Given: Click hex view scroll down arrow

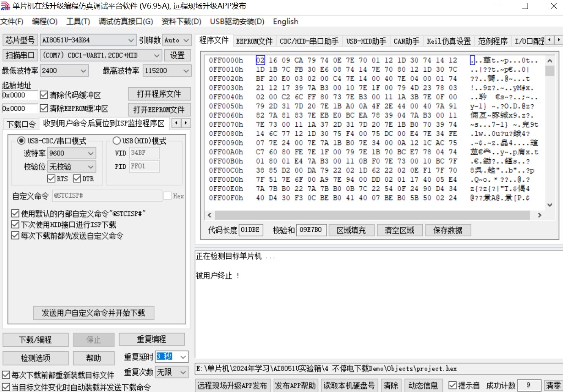Looking at the screenshot, I should pyautogui.click(x=550, y=205).
